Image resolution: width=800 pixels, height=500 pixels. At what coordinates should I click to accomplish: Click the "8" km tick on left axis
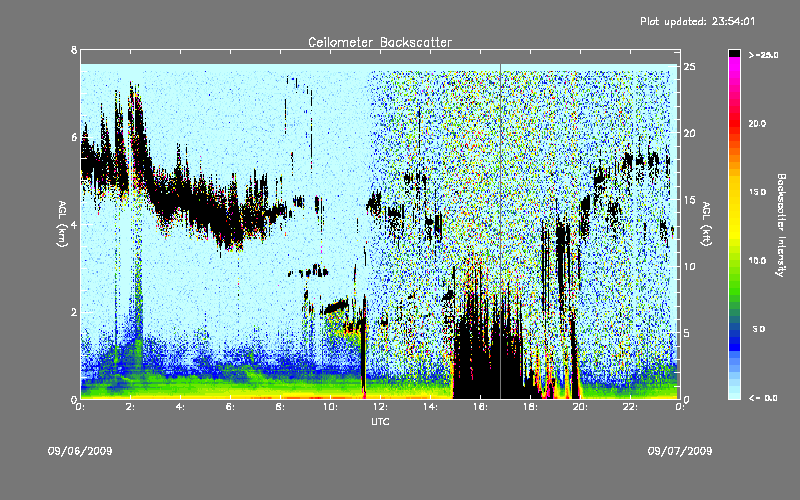[x=74, y=50]
